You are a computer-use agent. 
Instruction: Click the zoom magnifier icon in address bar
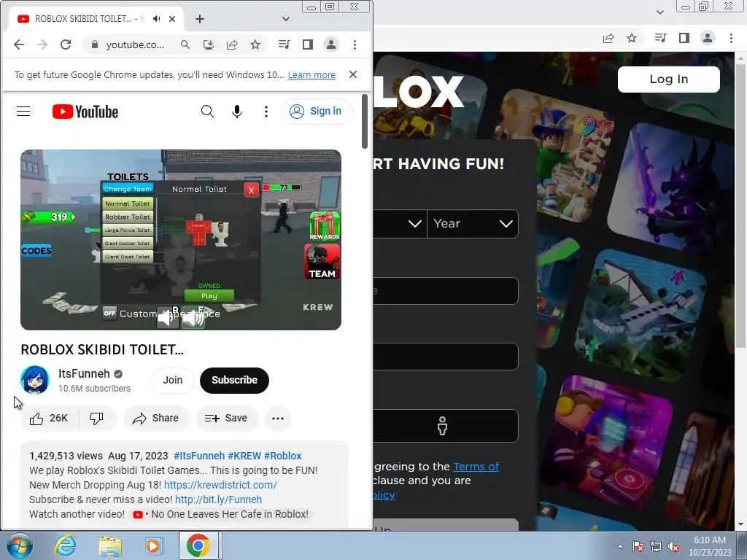[x=185, y=44]
